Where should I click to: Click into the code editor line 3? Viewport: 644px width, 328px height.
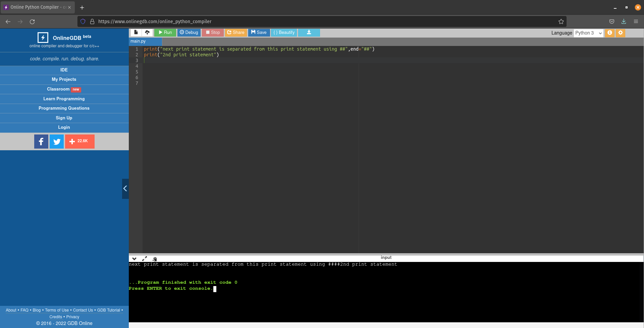click(x=392, y=60)
